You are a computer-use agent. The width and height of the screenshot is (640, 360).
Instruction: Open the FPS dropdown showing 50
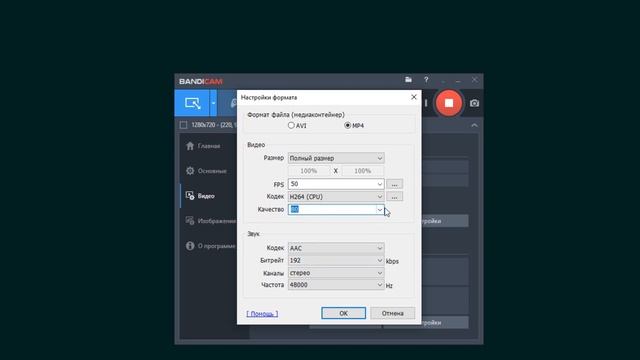336,184
